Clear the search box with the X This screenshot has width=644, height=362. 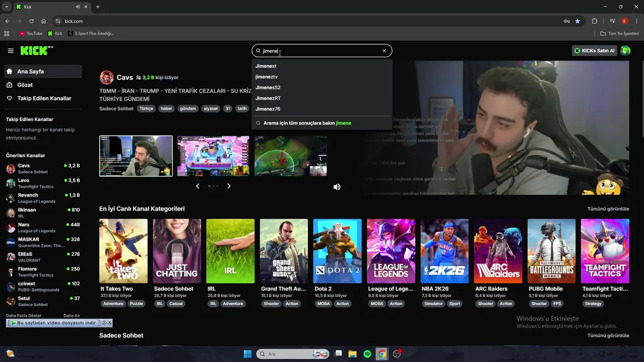click(384, 51)
